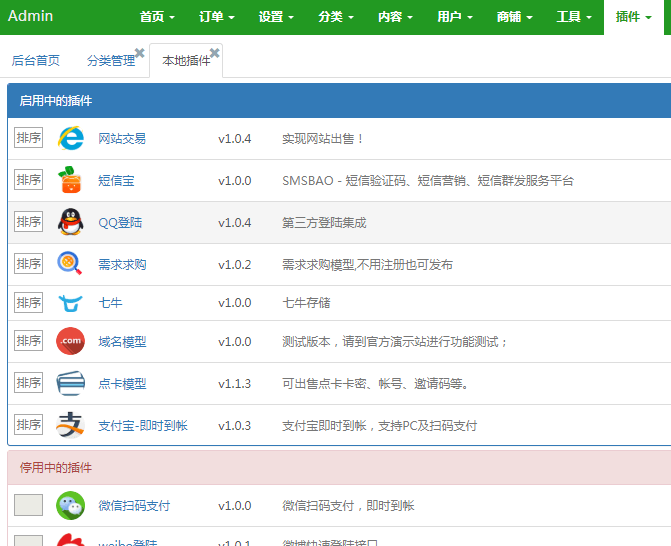Expand the 设置 menu
This screenshot has width=671, height=546.
click(x=276, y=17)
